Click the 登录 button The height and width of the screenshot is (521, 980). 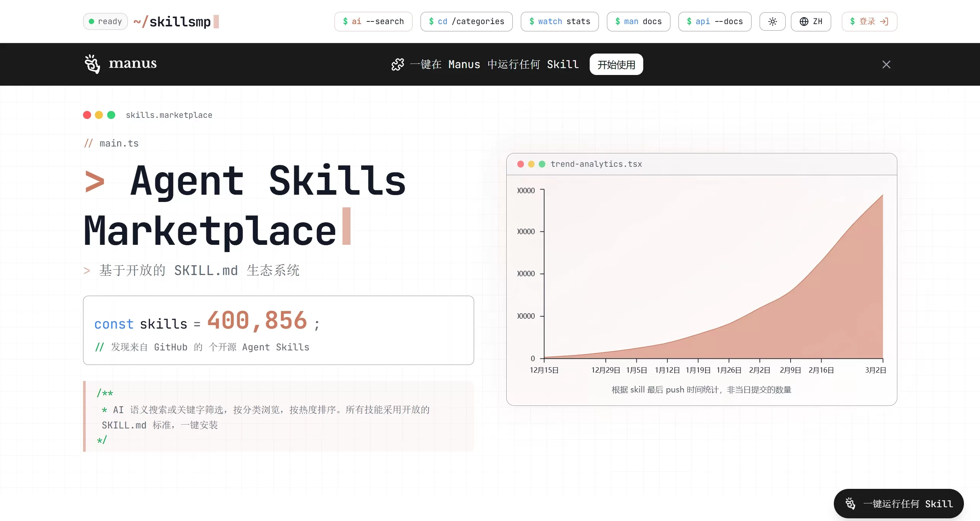point(869,21)
